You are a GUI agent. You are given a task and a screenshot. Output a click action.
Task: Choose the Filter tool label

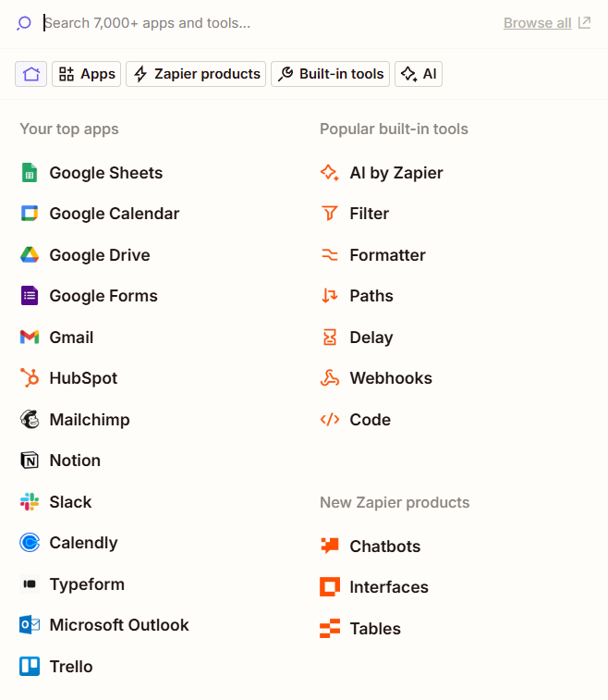[x=370, y=214]
